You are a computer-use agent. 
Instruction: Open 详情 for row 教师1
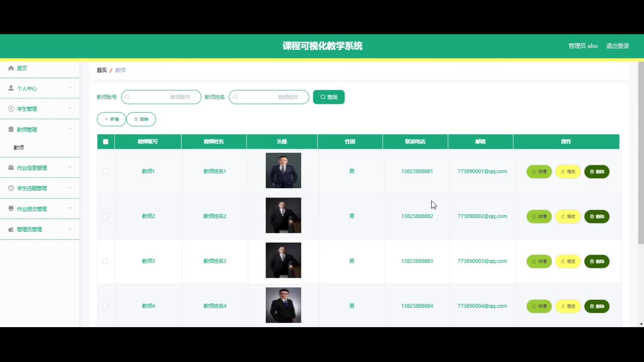(539, 172)
